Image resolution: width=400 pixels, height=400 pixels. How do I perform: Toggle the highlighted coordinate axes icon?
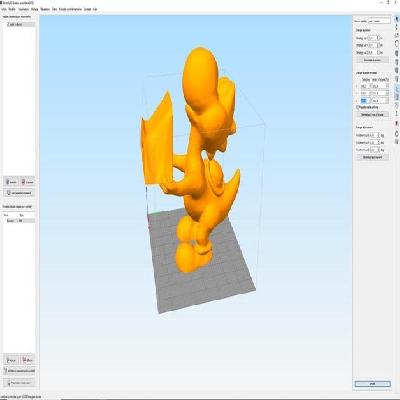pyautogui.click(x=396, y=88)
